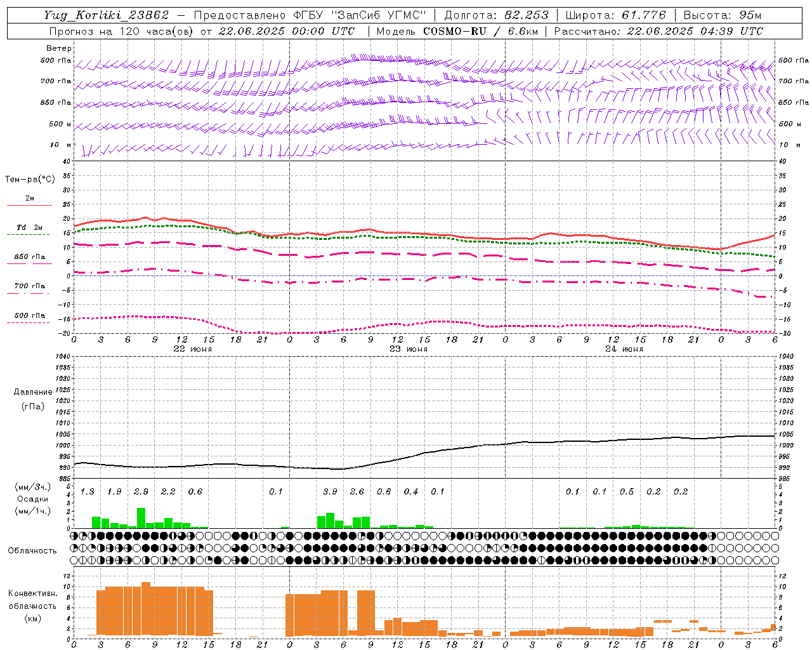This screenshot has height=650, width=812.
Task: Click the 22 июня date label
Action: click(192, 349)
